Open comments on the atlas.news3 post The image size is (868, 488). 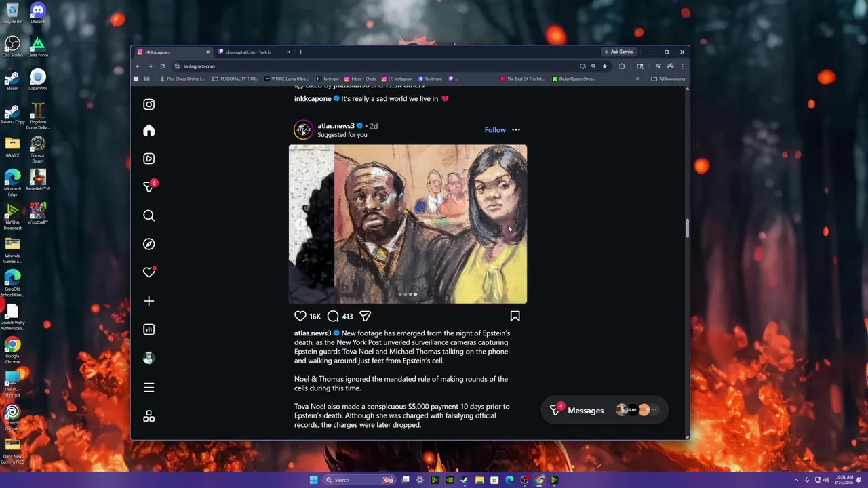[333, 316]
